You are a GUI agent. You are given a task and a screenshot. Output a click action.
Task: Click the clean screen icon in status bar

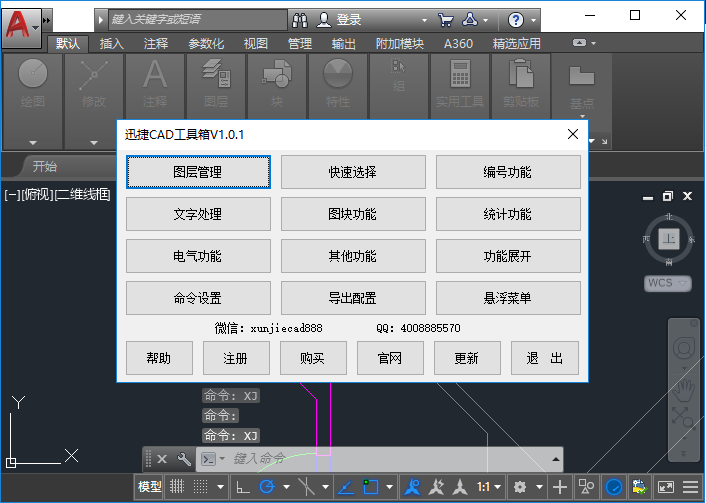click(x=665, y=487)
